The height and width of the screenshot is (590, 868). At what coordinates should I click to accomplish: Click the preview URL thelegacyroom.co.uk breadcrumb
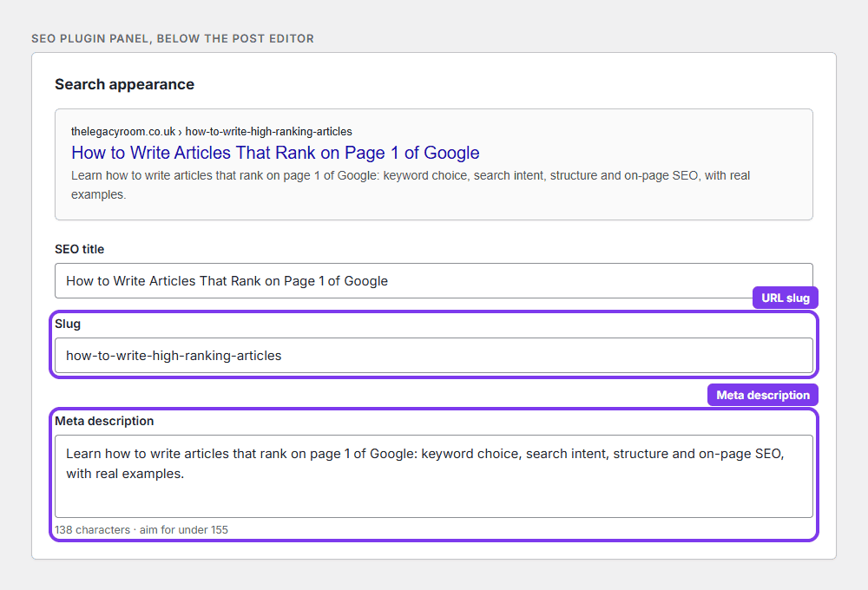pyautogui.click(x=212, y=132)
